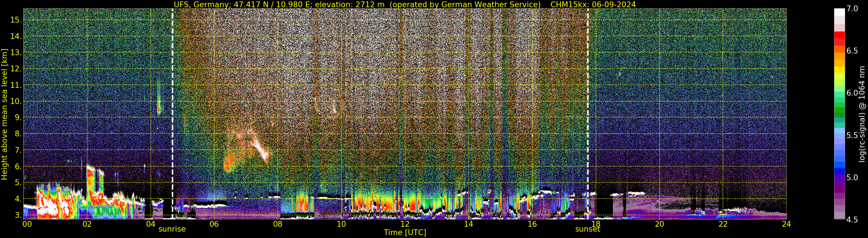
Task: Click the '7.0' colorbar tick value
Action: 852,8
